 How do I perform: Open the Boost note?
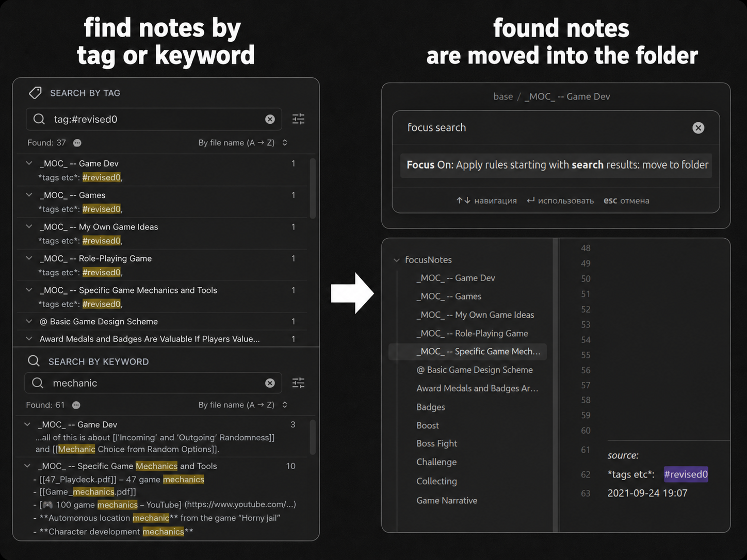(428, 425)
